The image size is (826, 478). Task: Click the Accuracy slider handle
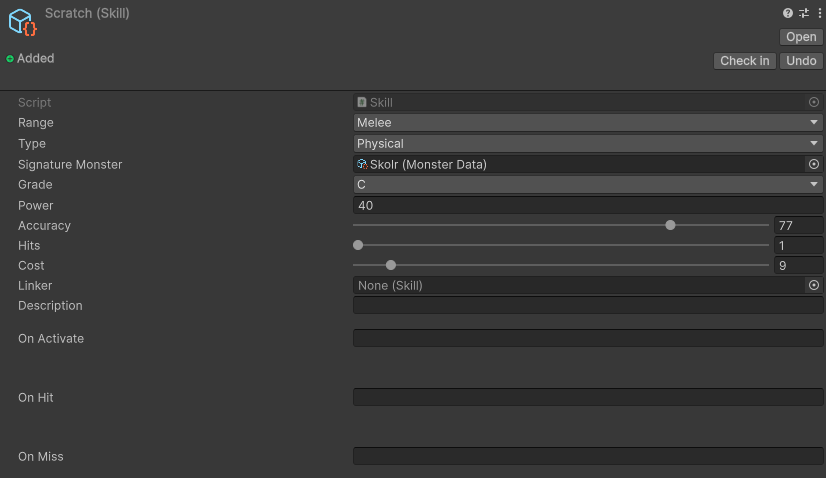pyautogui.click(x=670, y=225)
